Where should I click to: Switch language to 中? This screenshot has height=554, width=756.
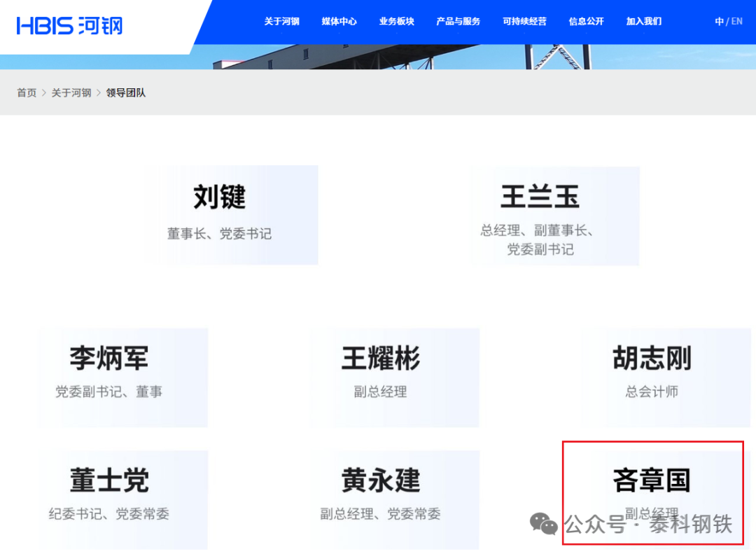[x=719, y=21]
